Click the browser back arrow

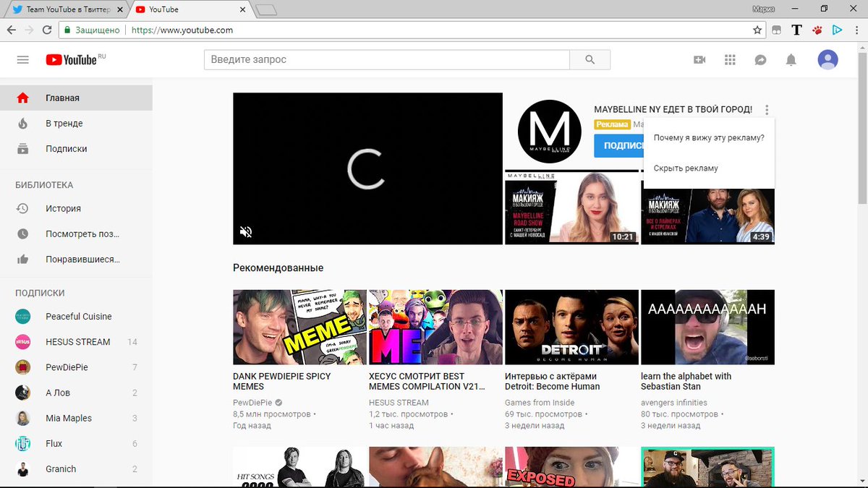pyautogui.click(x=12, y=30)
